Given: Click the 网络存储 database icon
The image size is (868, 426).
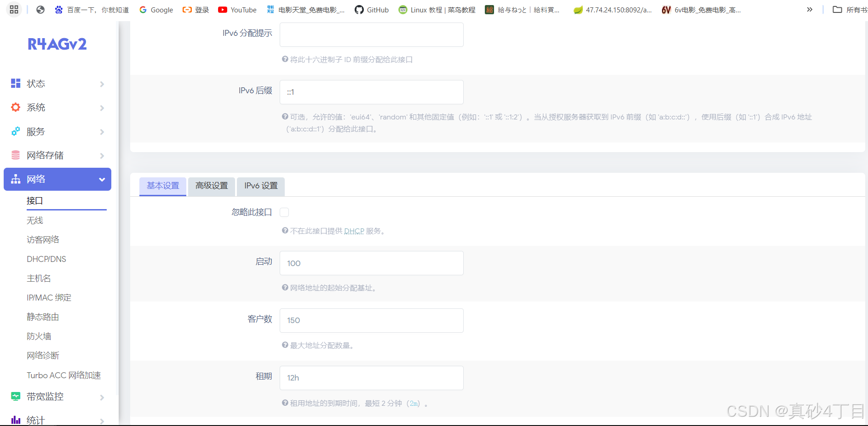Looking at the screenshot, I should (16, 155).
